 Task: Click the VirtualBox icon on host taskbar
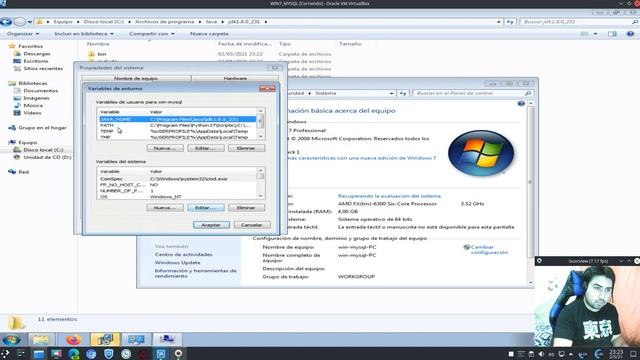161,354
